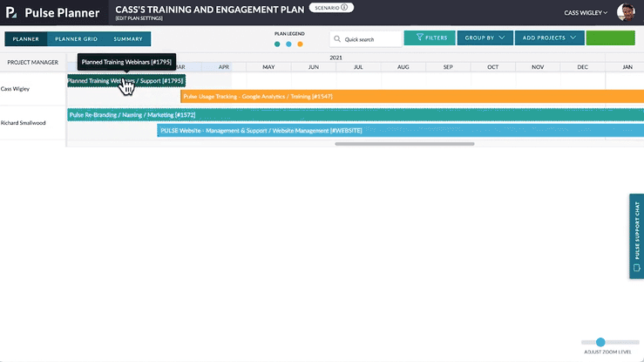Click the chat icon on Pulse Support Chat
Viewport: 644px width, 362px height.
pyautogui.click(x=637, y=268)
